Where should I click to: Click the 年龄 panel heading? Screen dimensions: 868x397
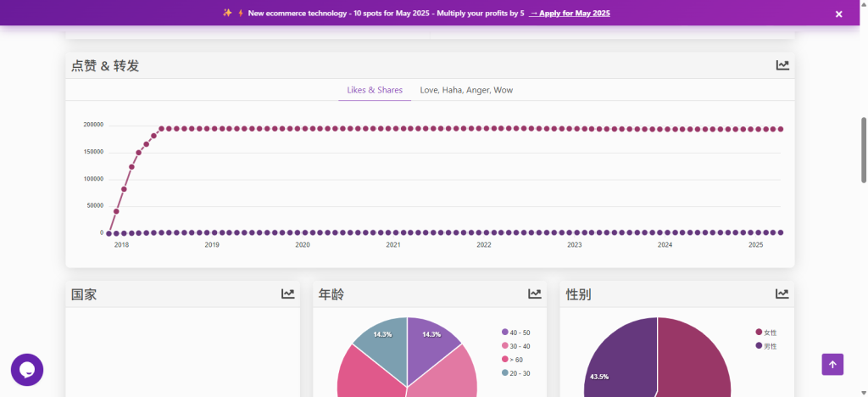tap(331, 294)
